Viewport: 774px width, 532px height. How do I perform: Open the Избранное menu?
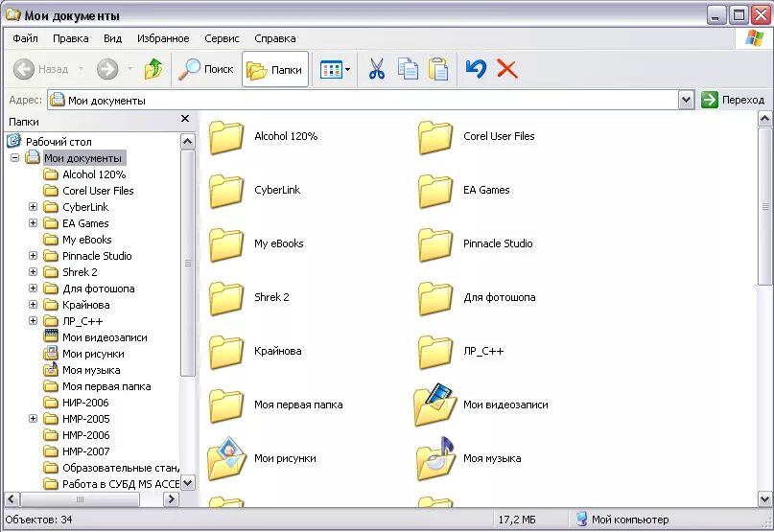pos(163,38)
